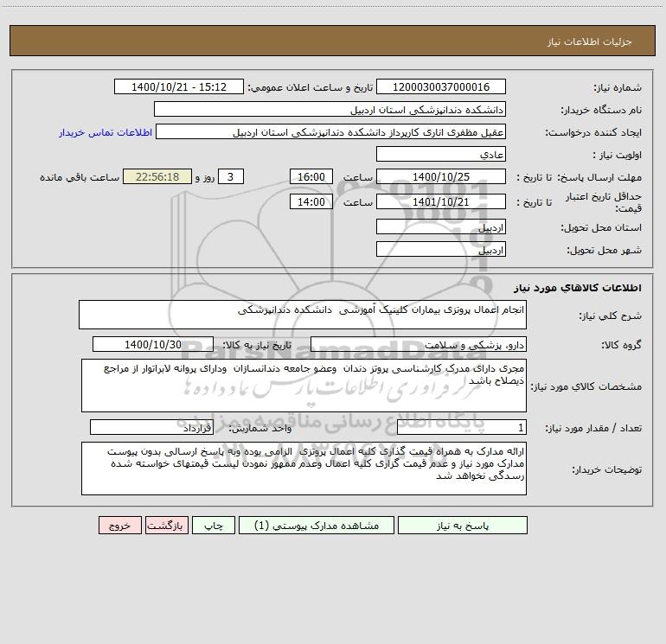
Task: Click the price validity time 14:00
Action: point(311,201)
